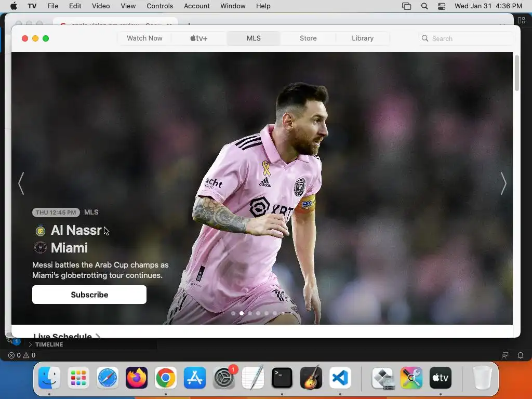Click the Subscribe button

click(x=89, y=295)
